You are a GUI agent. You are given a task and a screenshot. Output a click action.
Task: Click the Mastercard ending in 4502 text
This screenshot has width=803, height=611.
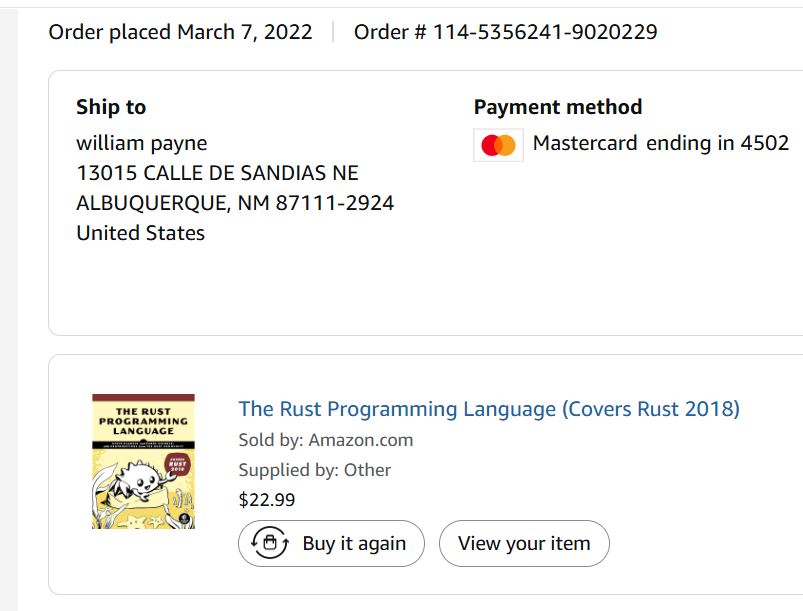pos(661,143)
